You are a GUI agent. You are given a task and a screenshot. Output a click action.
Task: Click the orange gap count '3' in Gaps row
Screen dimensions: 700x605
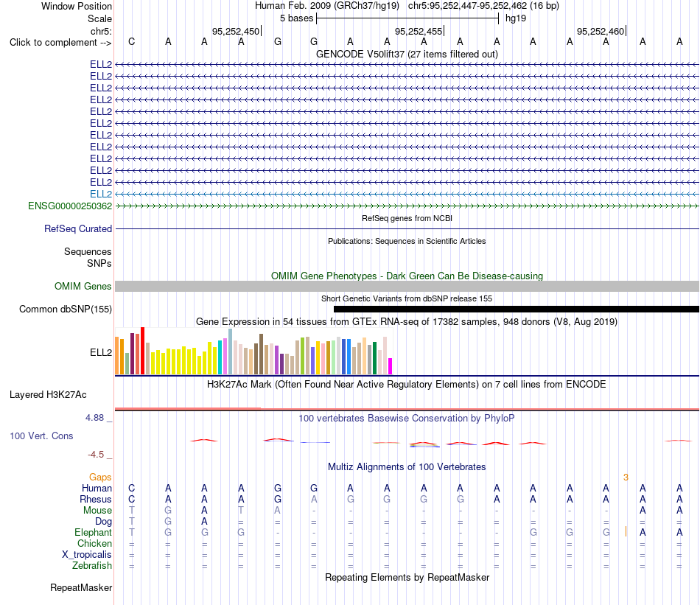(x=626, y=478)
